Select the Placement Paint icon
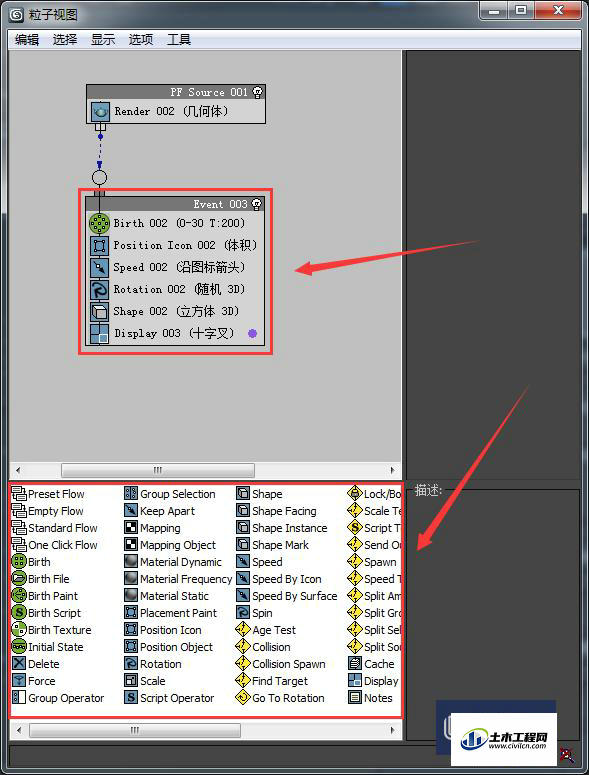The image size is (589, 775). [131, 613]
